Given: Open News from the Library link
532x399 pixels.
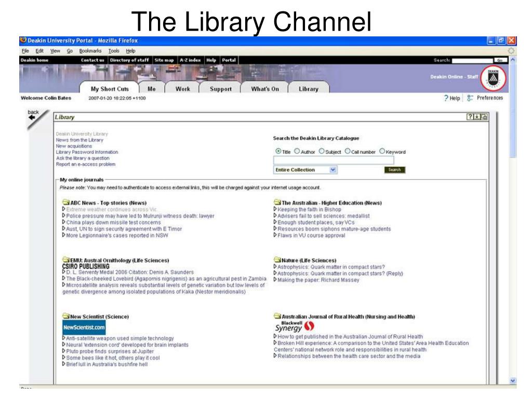Looking at the screenshot, I should click(79, 140).
